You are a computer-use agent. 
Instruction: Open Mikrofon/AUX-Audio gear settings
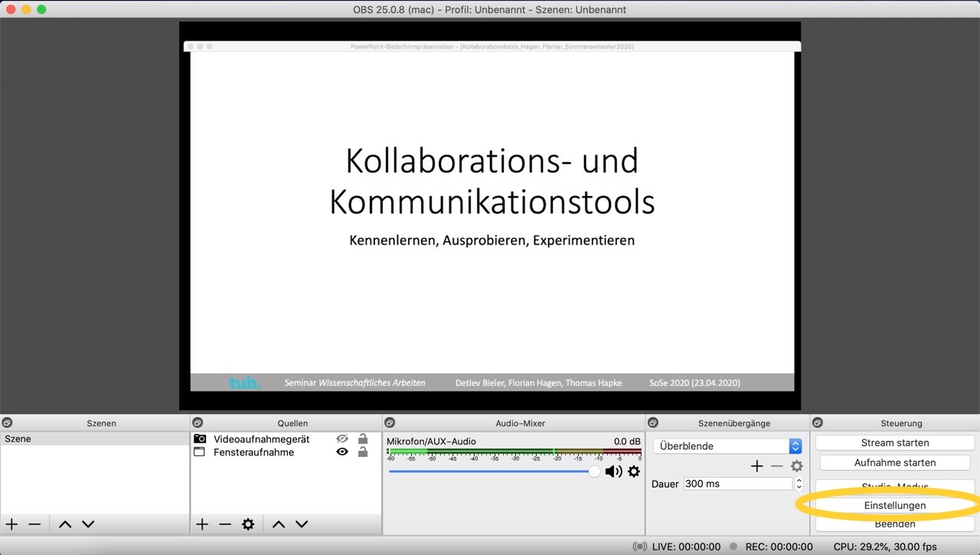click(634, 472)
